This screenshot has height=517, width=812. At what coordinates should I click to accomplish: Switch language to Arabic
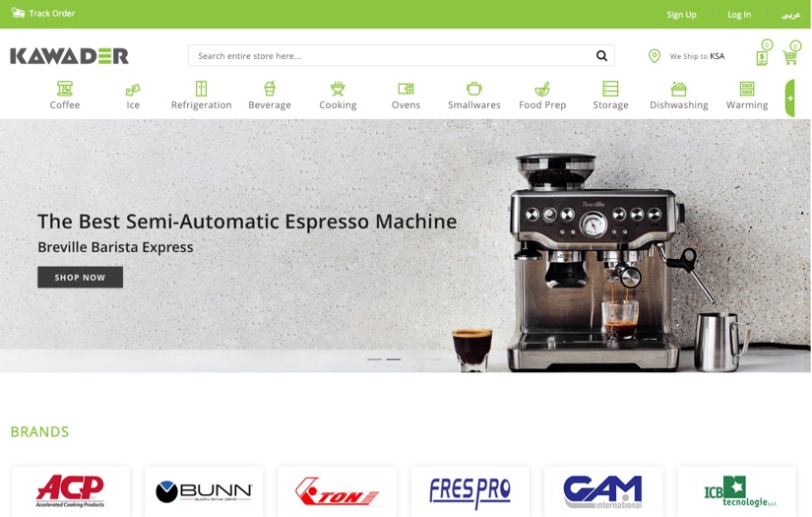click(790, 14)
